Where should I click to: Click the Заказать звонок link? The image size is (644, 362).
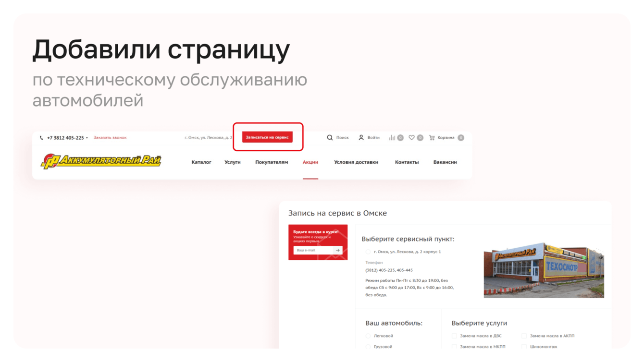(x=110, y=138)
